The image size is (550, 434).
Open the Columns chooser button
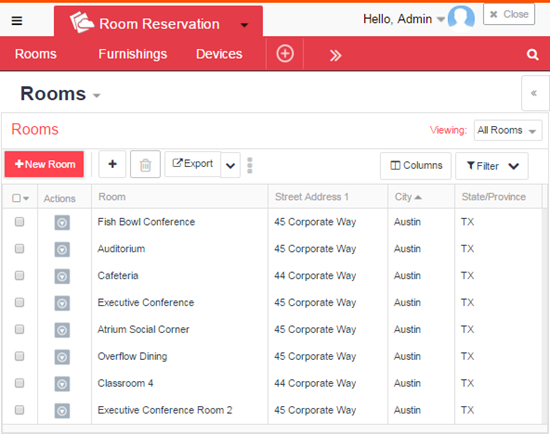coord(416,166)
